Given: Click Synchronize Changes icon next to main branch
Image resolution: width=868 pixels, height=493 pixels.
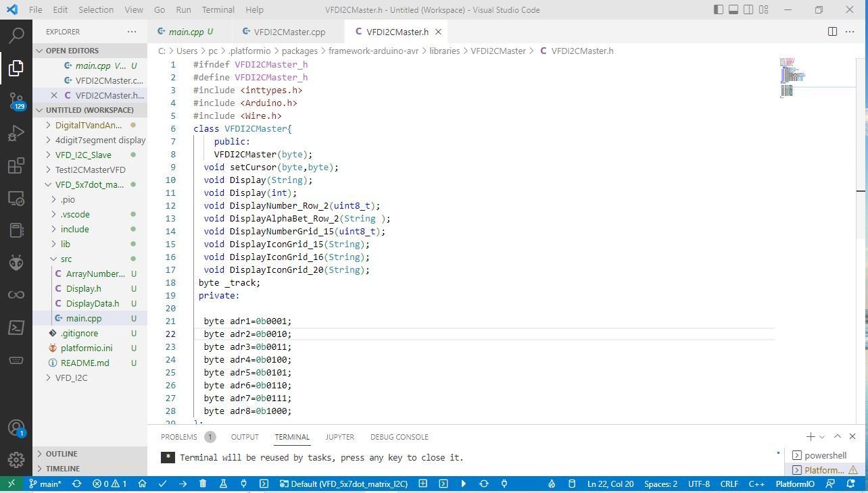Looking at the screenshot, I should pyautogui.click(x=76, y=484).
